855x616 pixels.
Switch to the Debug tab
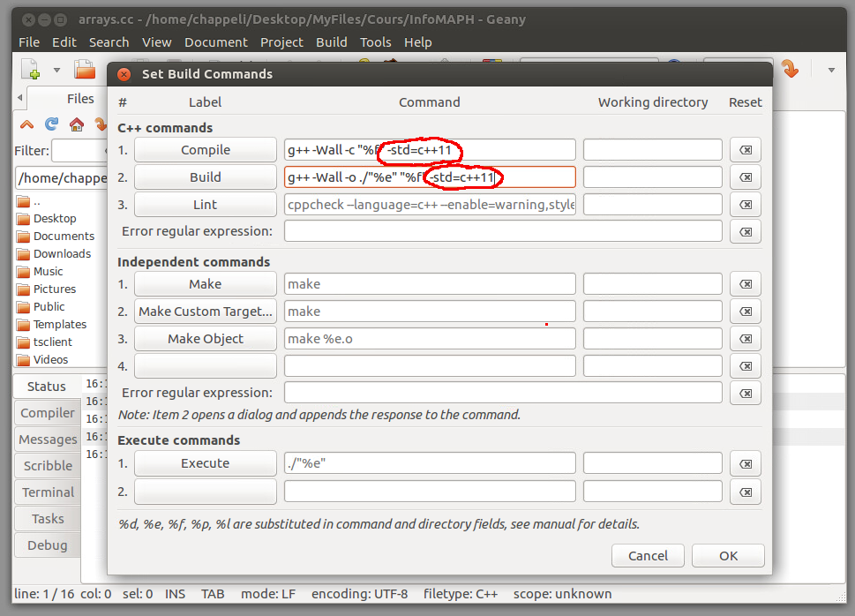[x=47, y=545]
